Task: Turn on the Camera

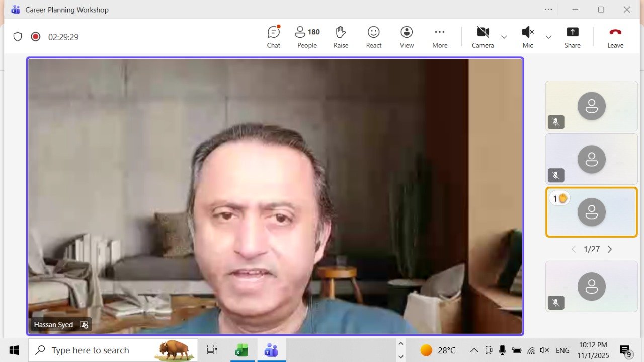Action: [x=482, y=37]
